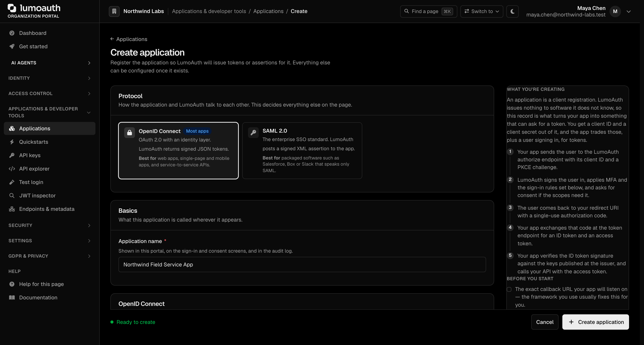The width and height of the screenshot is (644, 345).
Task: Click the LumoAuth logo icon
Action: 12,8
